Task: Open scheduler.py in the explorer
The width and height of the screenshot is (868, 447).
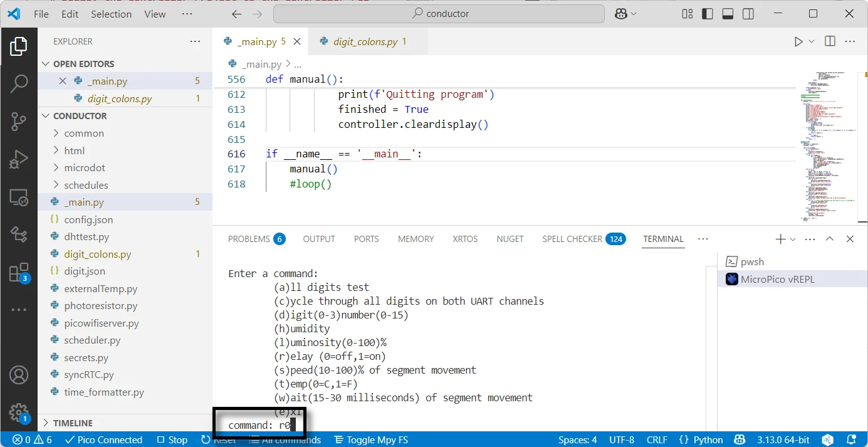Action: coord(125,340)
